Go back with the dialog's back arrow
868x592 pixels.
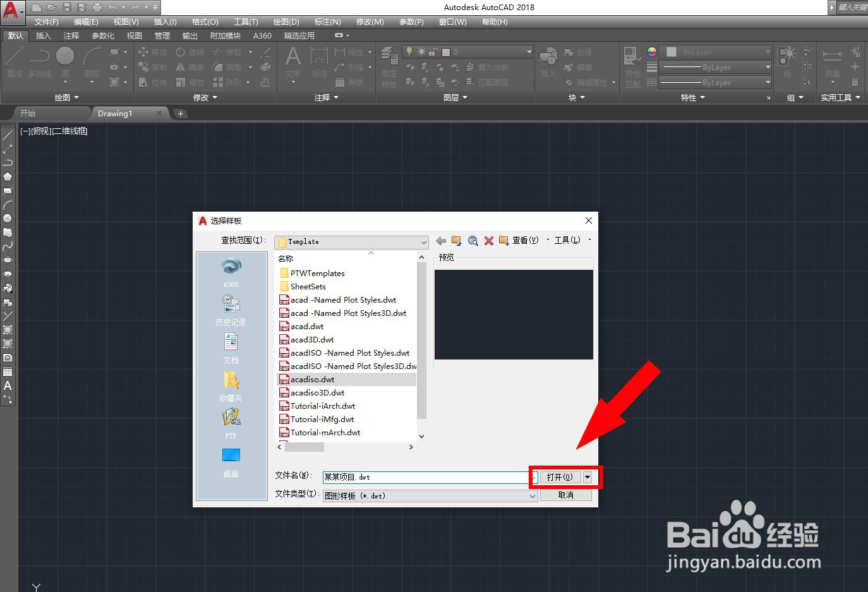point(441,241)
